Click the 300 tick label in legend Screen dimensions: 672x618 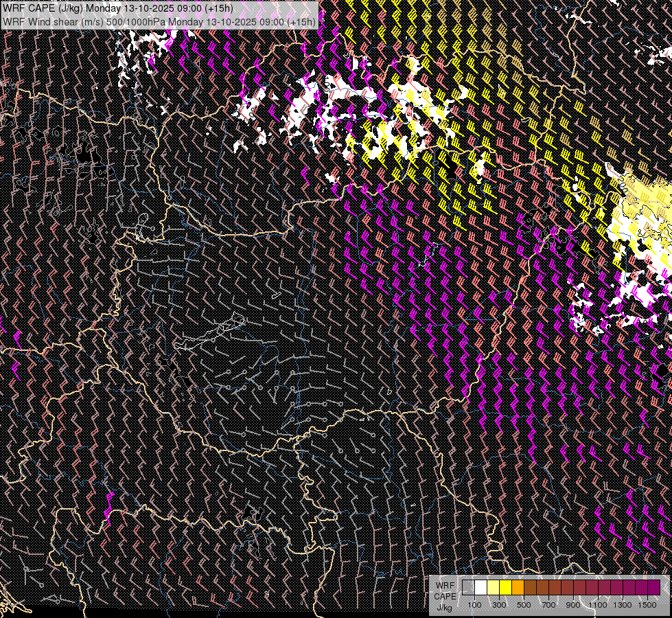tap(499, 605)
